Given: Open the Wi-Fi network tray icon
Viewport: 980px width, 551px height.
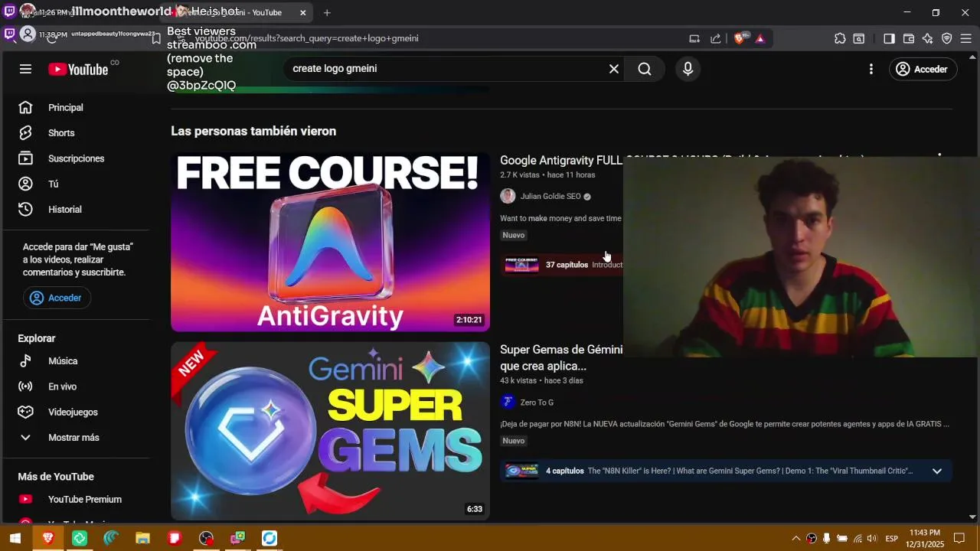Looking at the screenshot, I should [857, 538].
